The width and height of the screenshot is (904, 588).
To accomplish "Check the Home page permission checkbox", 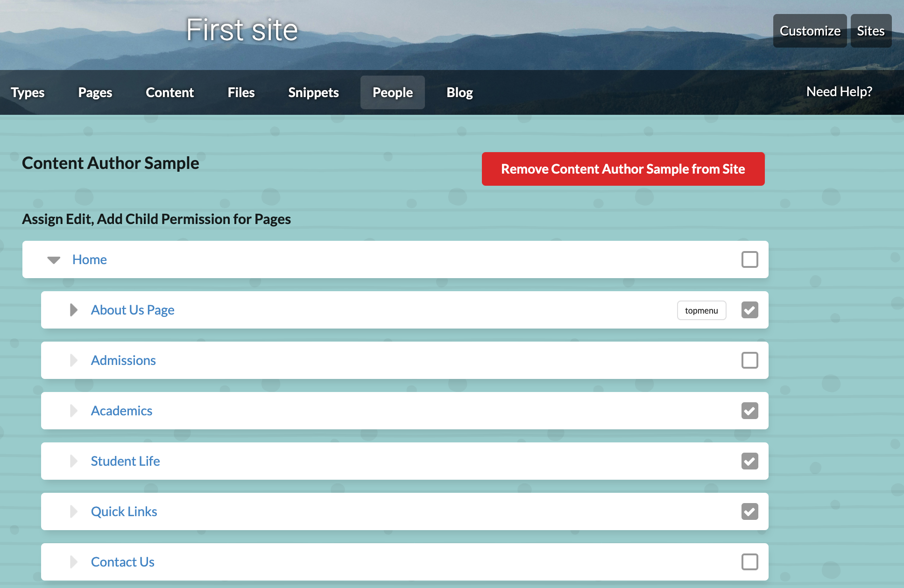I will pyautogui.click(x=749, y=259).
